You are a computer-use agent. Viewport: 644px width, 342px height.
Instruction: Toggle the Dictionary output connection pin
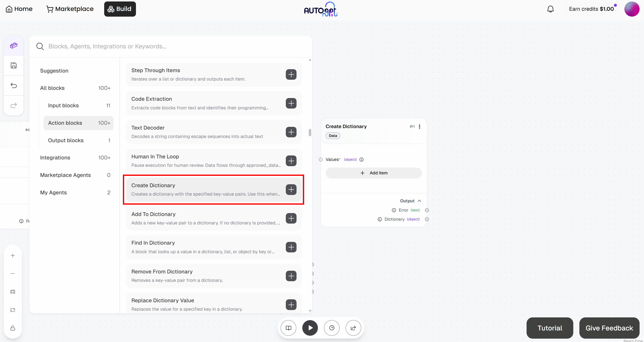pyautogui.click(x=427, y=219)
